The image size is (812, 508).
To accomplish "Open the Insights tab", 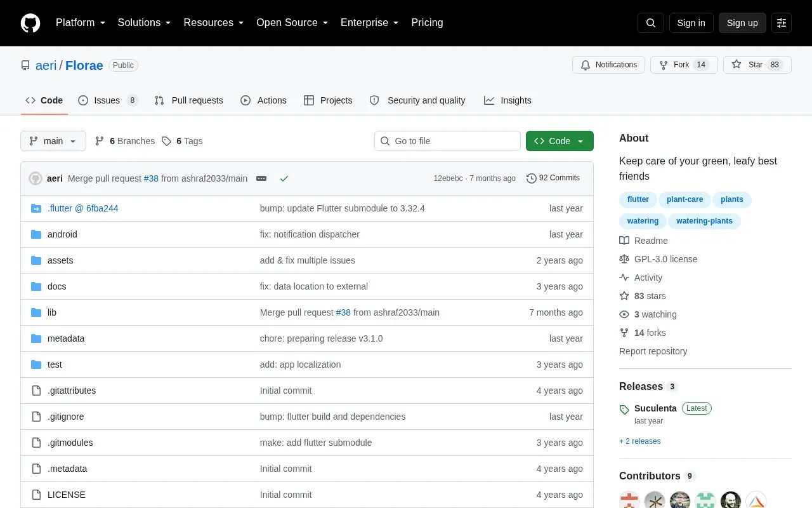I will click(x=507, y=100).
